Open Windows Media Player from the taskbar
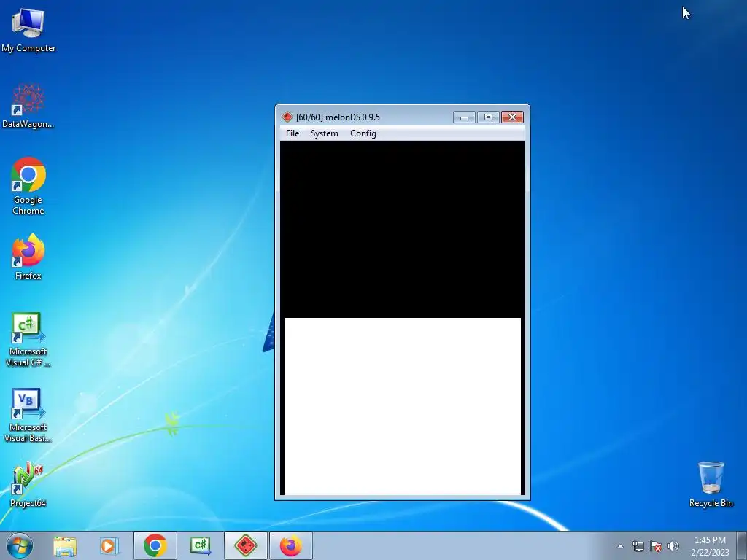Image resolution: width=747 pixels, height=560 pixels. click(108, 545)
